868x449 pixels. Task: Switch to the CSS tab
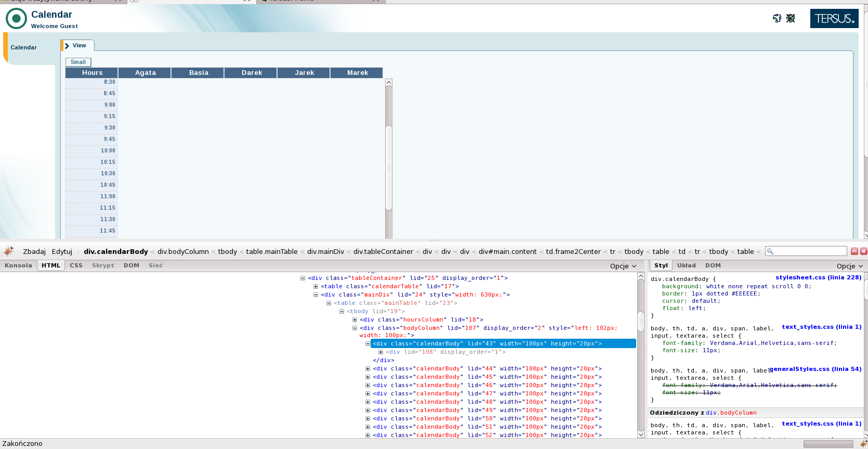(x=76, y=265)
